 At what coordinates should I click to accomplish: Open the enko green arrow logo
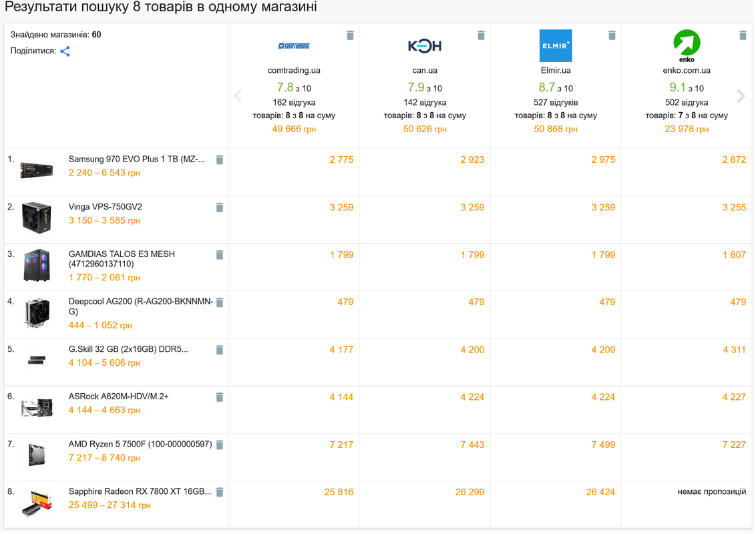click(x=687, y=46)
